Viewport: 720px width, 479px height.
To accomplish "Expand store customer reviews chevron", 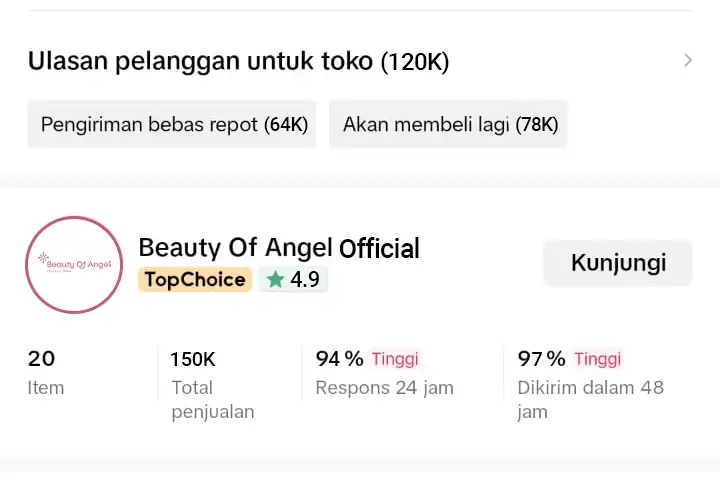I will [x=687, y=60].
